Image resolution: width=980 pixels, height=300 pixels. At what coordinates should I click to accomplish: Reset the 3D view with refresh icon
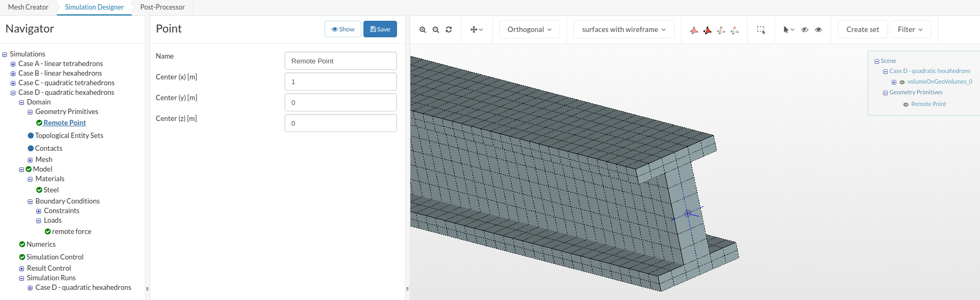point(449,30)
